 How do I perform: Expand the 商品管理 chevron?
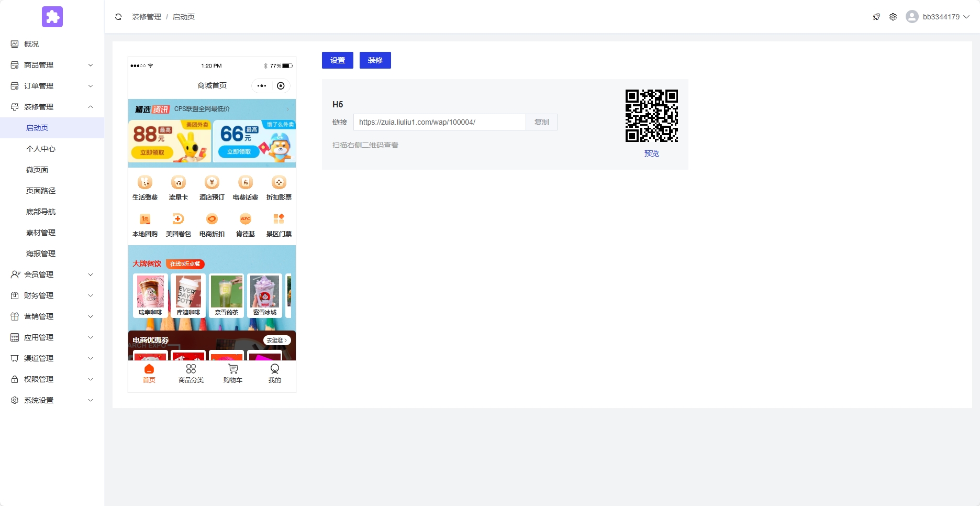click(91, 65)
